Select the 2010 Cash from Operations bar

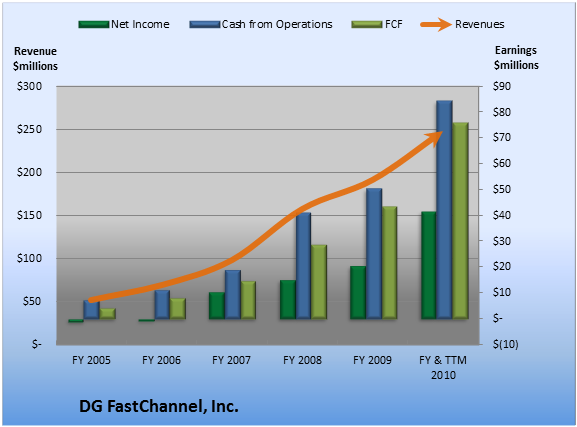point(445,209)
